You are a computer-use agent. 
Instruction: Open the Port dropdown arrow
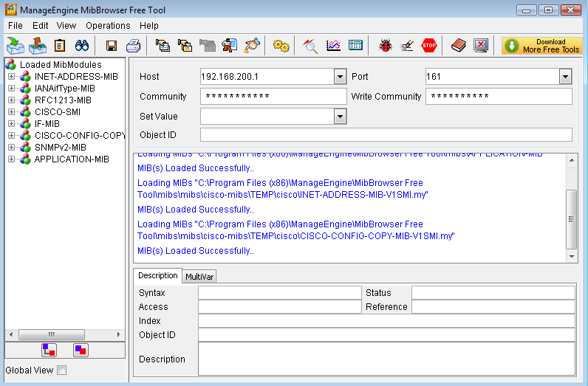pos(565,77)
